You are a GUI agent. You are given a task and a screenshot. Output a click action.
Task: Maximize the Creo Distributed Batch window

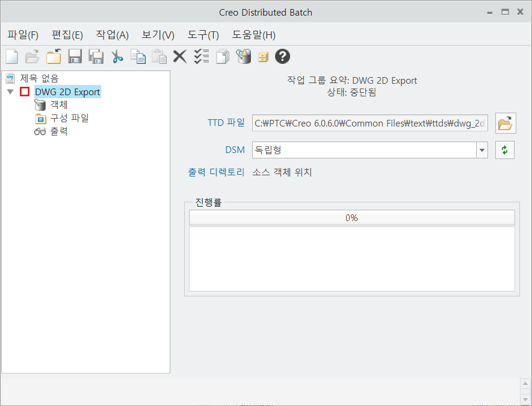coord(505,12)
